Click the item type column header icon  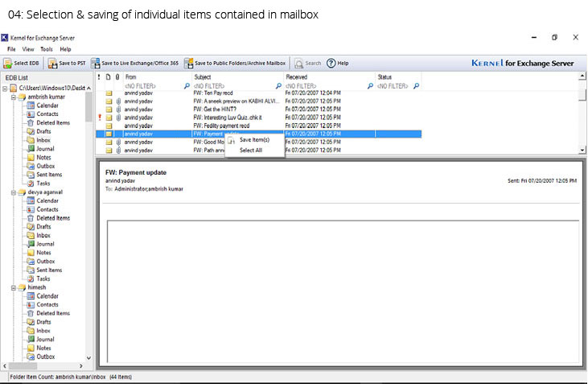click(108, 77)
